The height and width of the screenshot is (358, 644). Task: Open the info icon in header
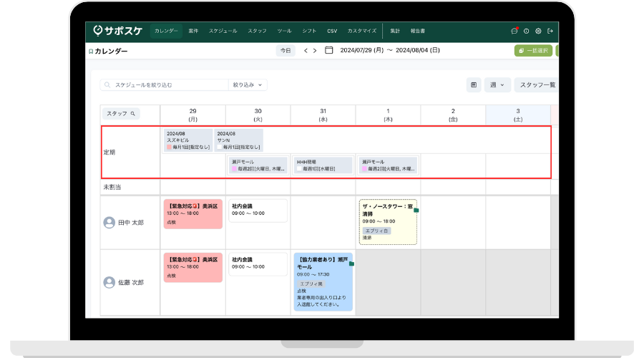point(526,31)
